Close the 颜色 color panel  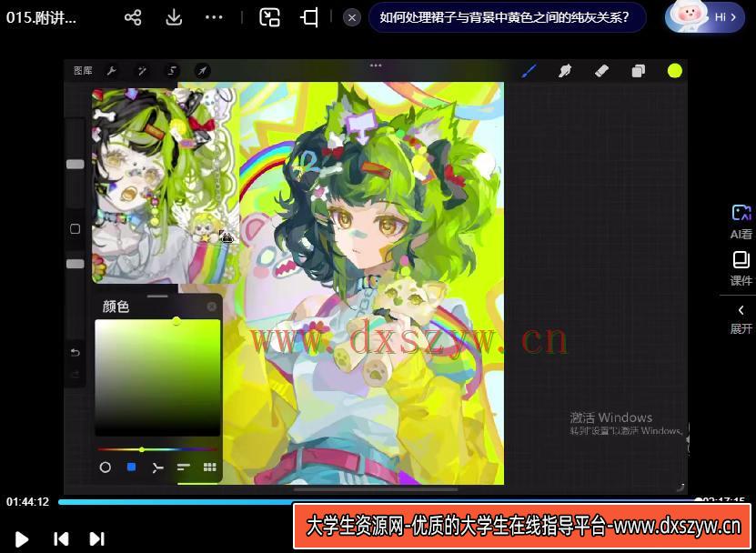coord(212,307)
